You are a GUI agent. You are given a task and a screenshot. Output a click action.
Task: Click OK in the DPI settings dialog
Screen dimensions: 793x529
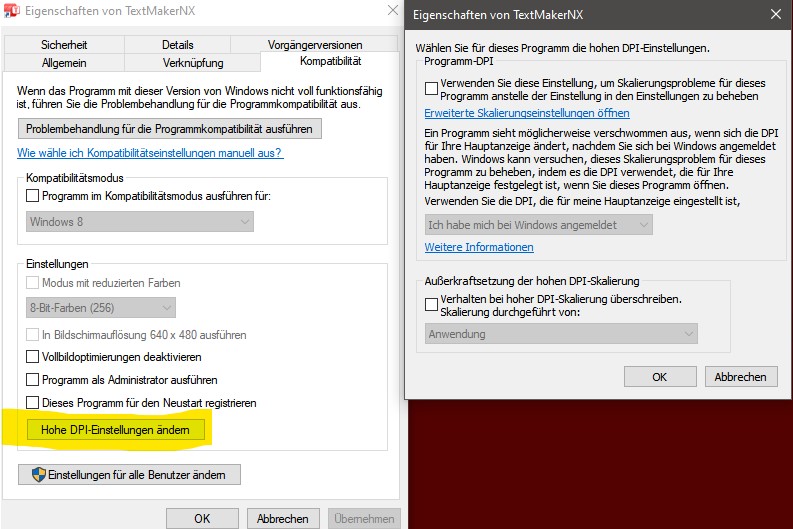click(x=660, y=377)
